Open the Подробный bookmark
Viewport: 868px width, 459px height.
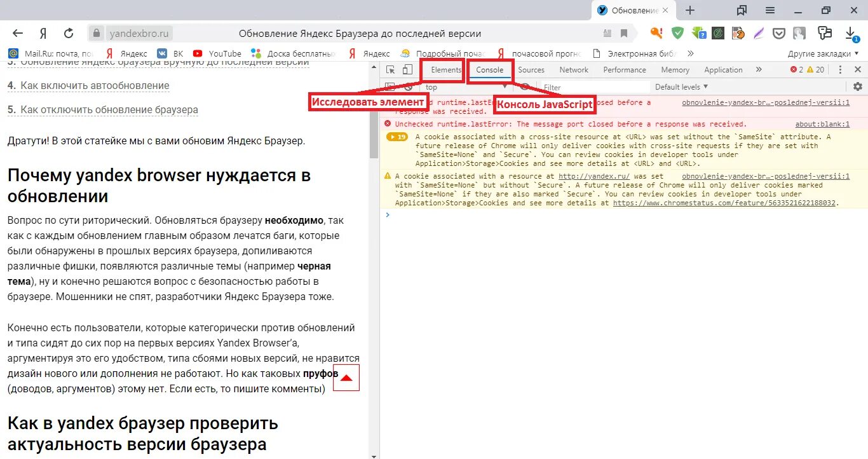pyautogui.click(x=442, y=53)
